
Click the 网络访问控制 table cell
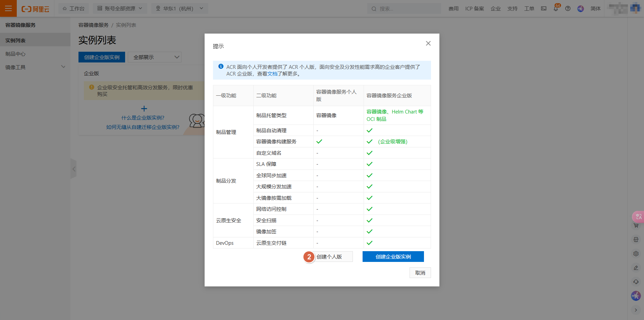coord(283,209)
